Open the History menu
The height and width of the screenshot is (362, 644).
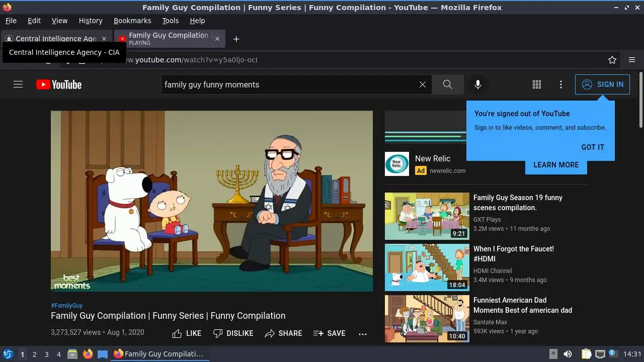click(x=91, y=21)
